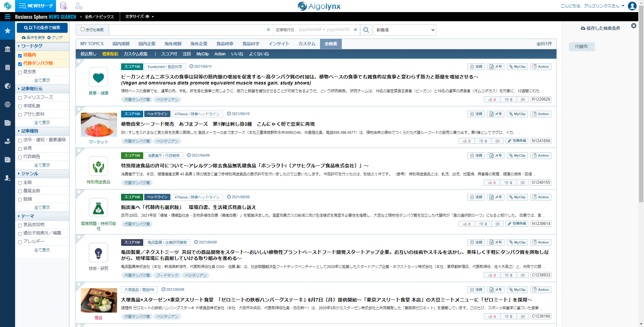Open the 文字サイズ font size dropdown

click(139, 17)
